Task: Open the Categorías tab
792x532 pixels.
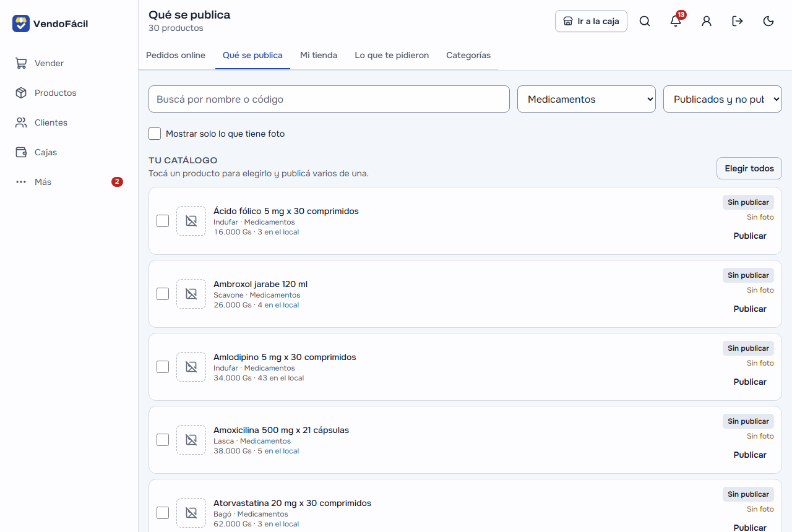Action: click(x=468, y=55)
